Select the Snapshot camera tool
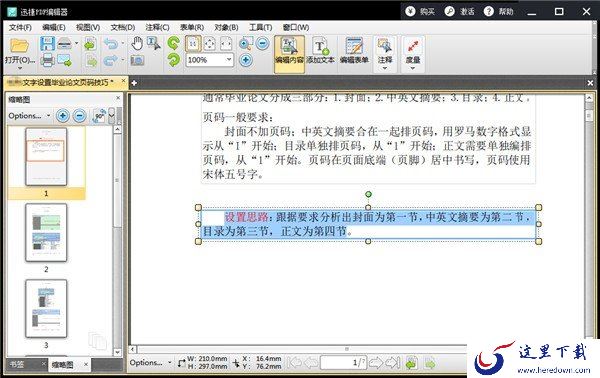 click(137, 60)
